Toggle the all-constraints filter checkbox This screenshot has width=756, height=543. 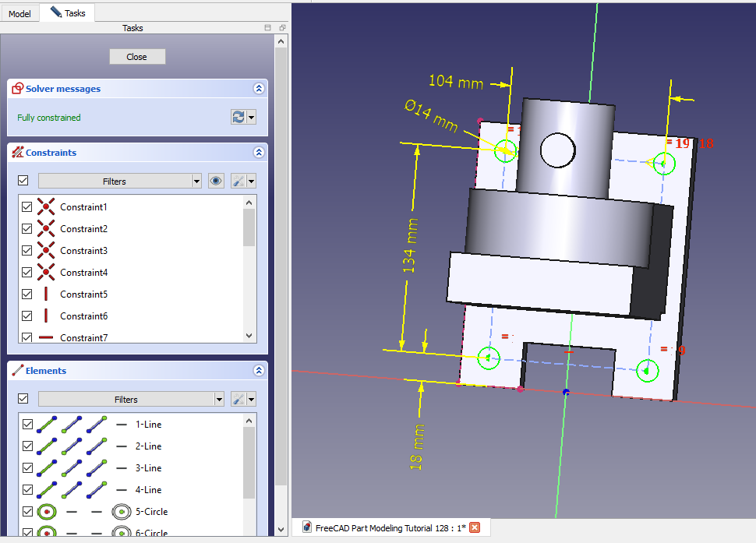[23, 181]
